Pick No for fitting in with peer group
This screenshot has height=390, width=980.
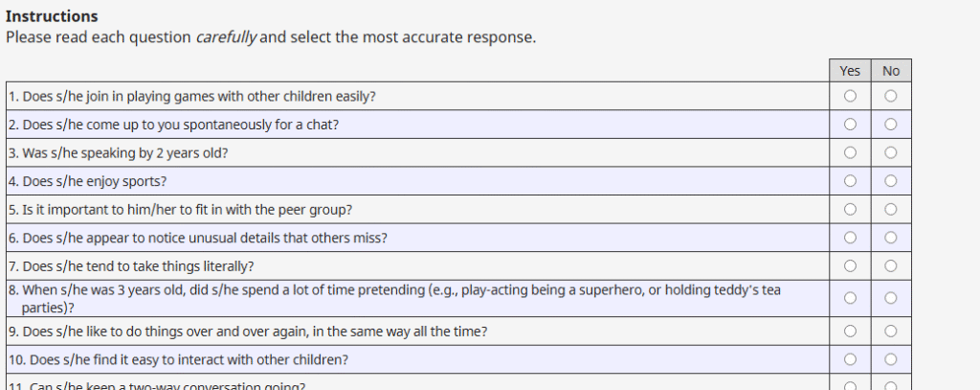pos(891,209)
